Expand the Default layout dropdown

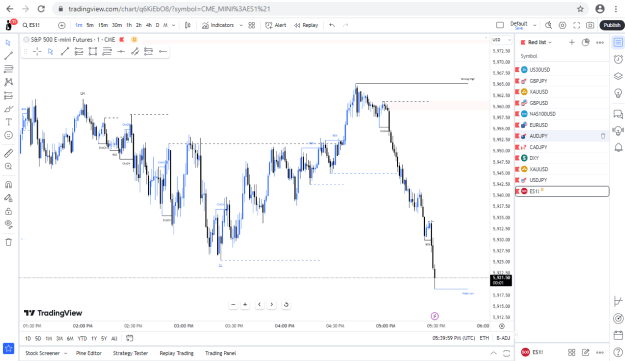point(535,25)
